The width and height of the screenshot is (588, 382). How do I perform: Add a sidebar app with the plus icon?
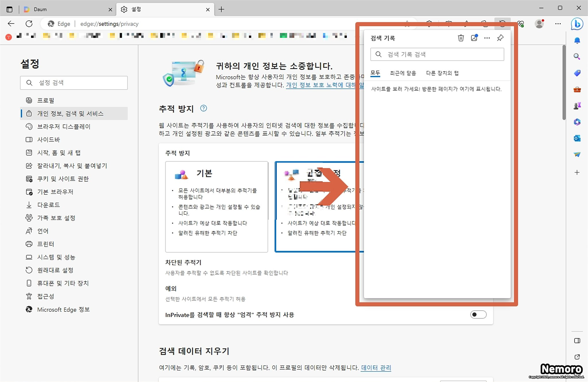[577, 172]
